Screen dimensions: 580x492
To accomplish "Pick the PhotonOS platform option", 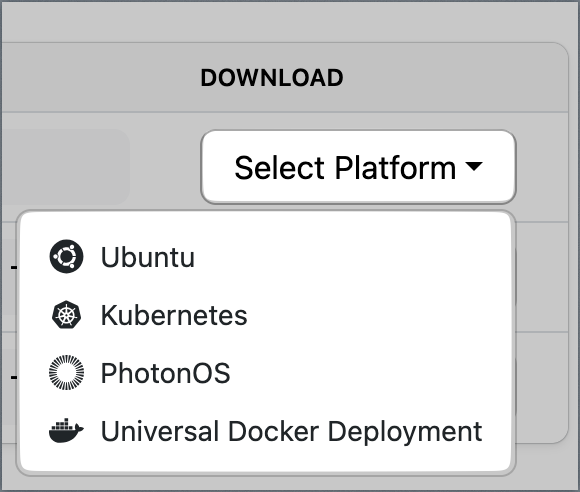I will pyautogui.click(x=266, y=373).
